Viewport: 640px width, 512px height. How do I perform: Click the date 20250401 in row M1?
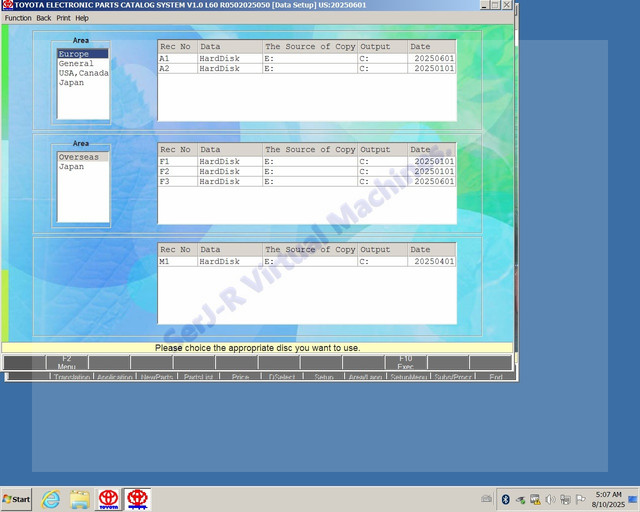pos(434,261)
